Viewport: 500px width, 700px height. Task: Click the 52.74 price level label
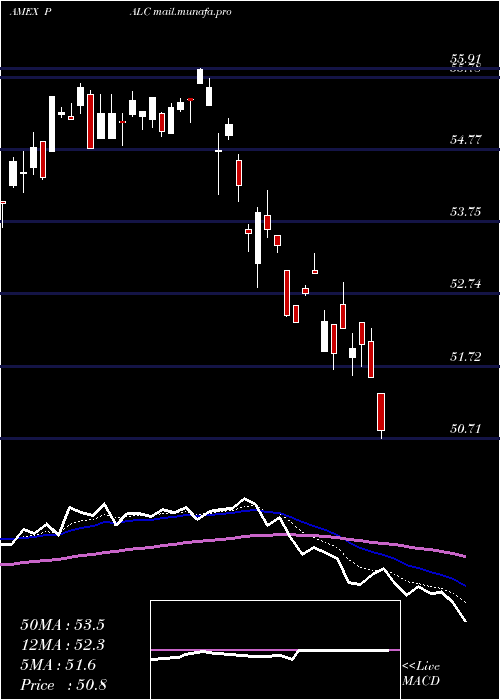pos(466,283)
